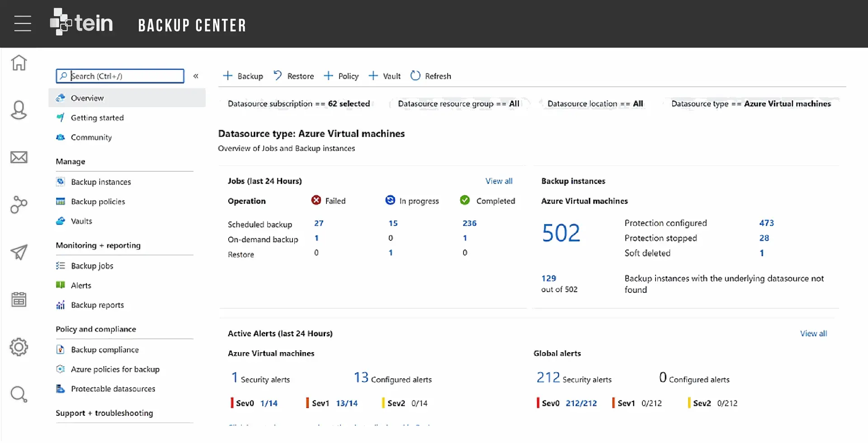Click the 27 failed scheduled backups count

(x=319, y=223)
